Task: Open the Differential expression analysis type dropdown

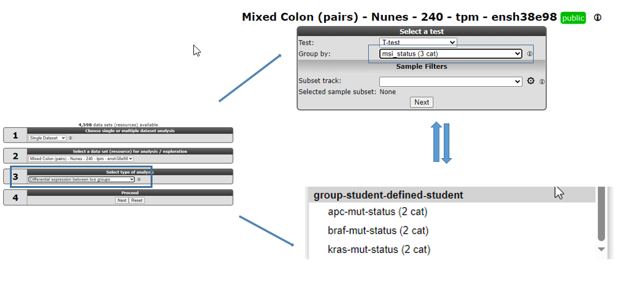Action: (82, 180)
